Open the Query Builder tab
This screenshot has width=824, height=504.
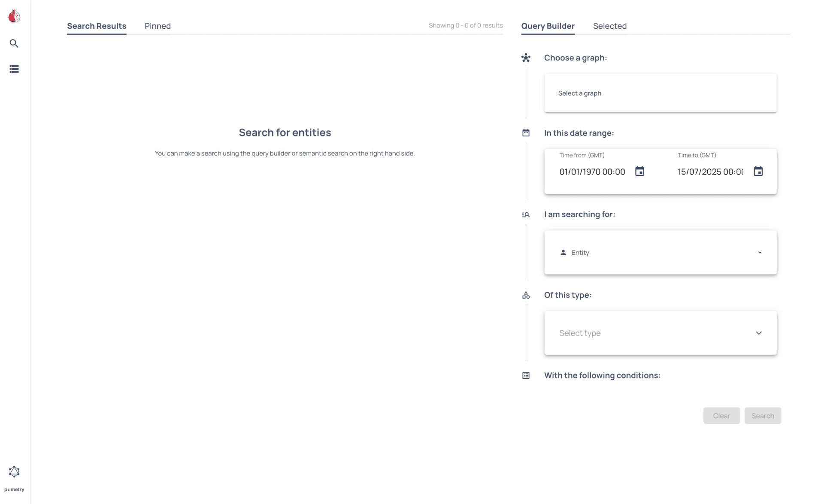pos(548,26)
